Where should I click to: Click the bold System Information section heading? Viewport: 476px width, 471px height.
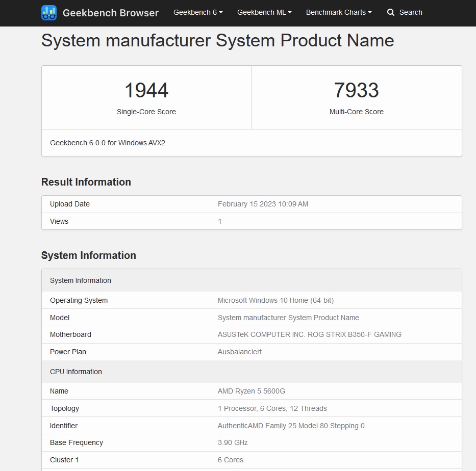[x=89, y=255]
